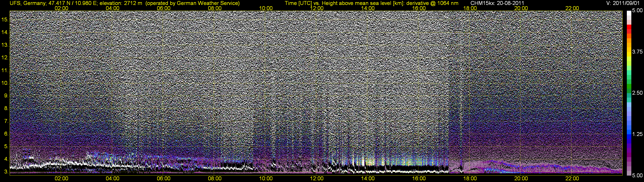
Task: Click the 18:00 tick label on the top time axis
Action: (x=470, y=8)
